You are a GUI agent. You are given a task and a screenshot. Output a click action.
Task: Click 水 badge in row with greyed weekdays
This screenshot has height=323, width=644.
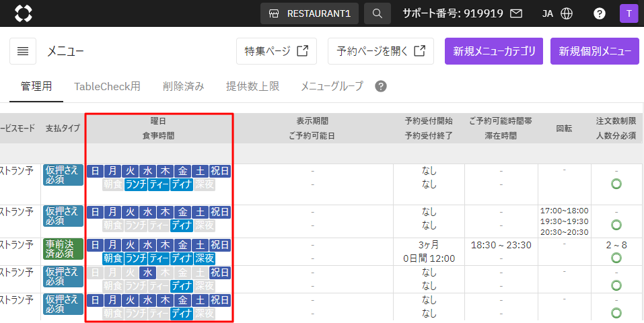148,273
